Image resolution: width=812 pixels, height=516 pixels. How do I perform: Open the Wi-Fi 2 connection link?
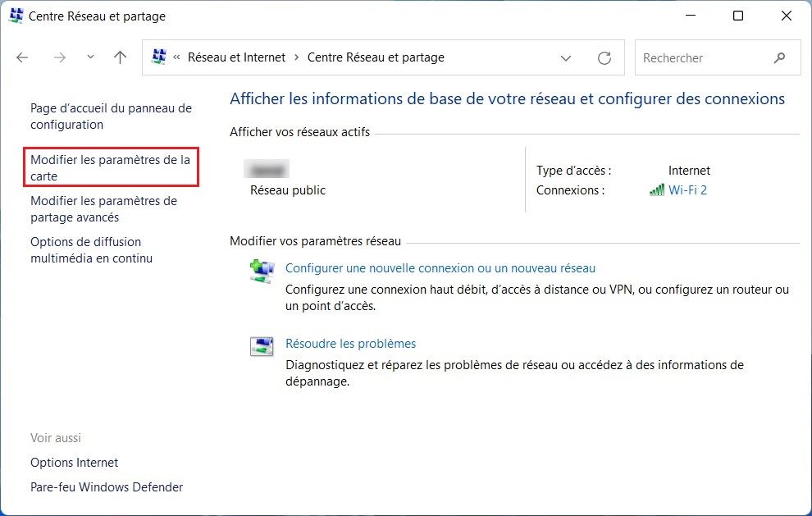(687, 190)
